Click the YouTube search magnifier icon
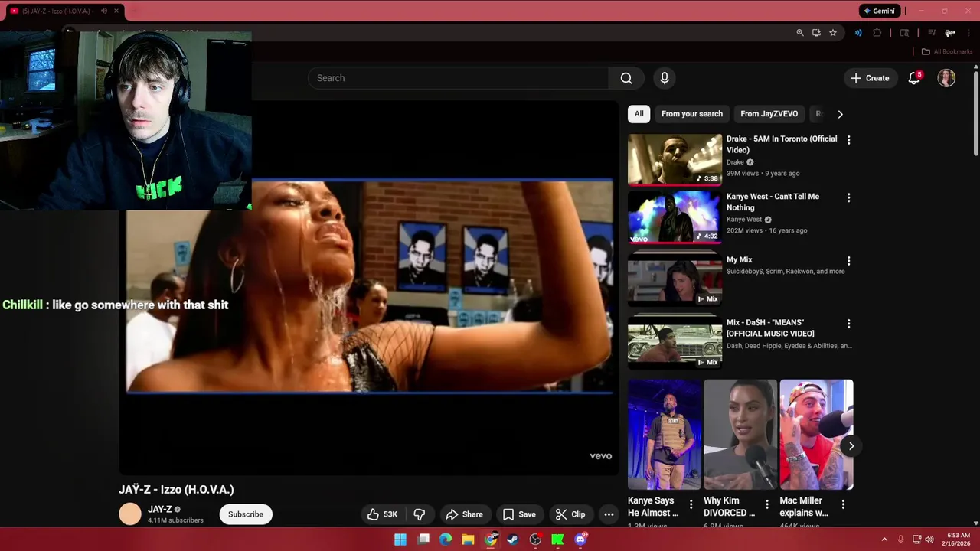This screenshot has height=551, width=980. point(626,78)
